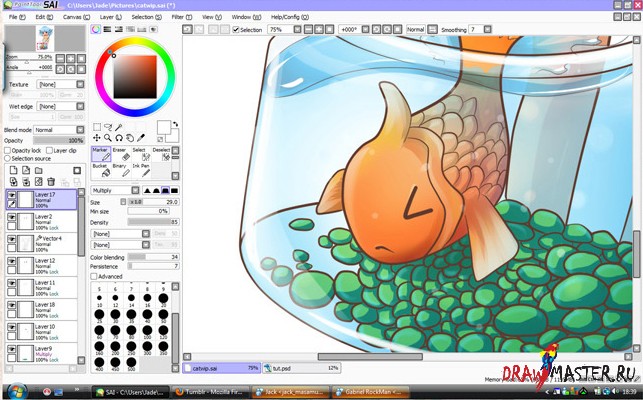Choose the Deselect brush tool
643x400 pixels.
pos(161,155)
